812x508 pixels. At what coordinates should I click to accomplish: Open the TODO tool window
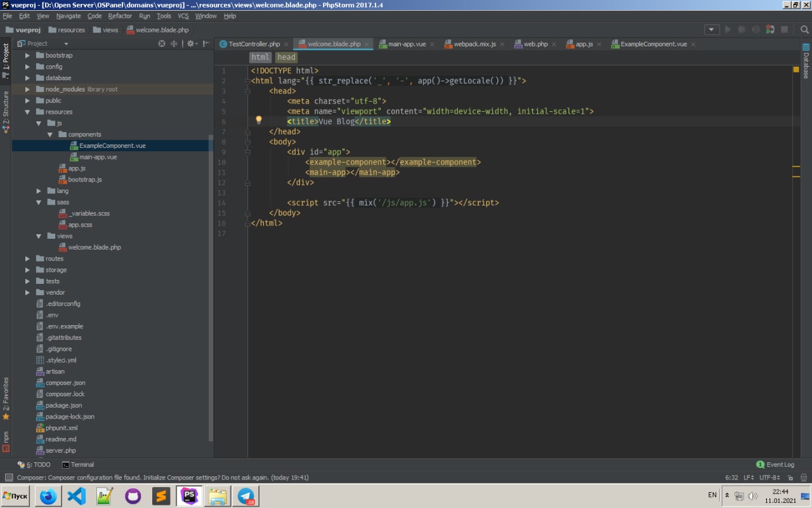(34, 465)
